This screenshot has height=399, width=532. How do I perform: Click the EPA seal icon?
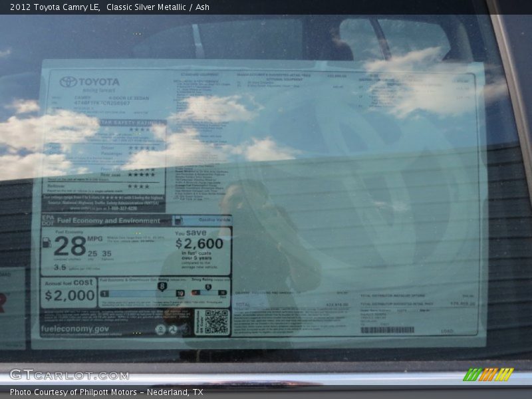[160, 329]
